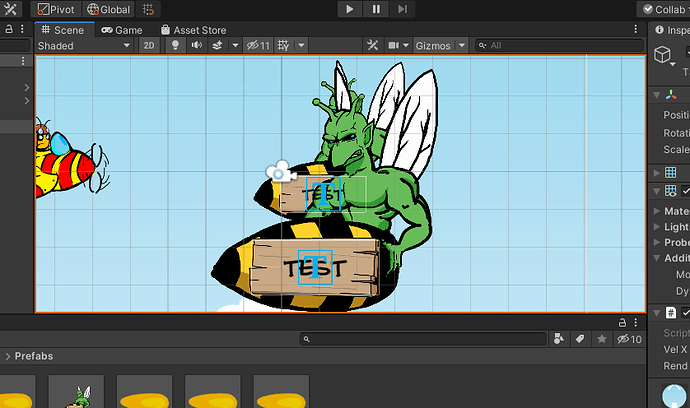
Task: Toggle the Tilemap Renderer enabled checkbox
Action: pos(686,191)
